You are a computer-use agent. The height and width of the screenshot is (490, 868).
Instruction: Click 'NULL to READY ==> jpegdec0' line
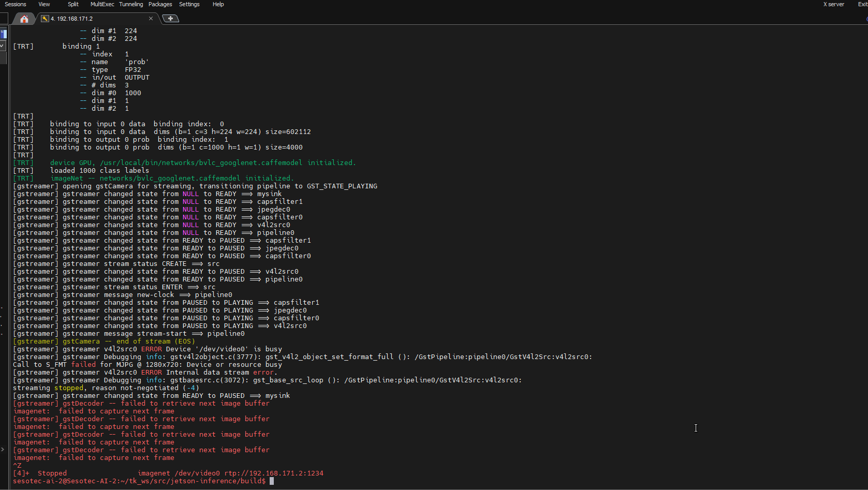152,210
